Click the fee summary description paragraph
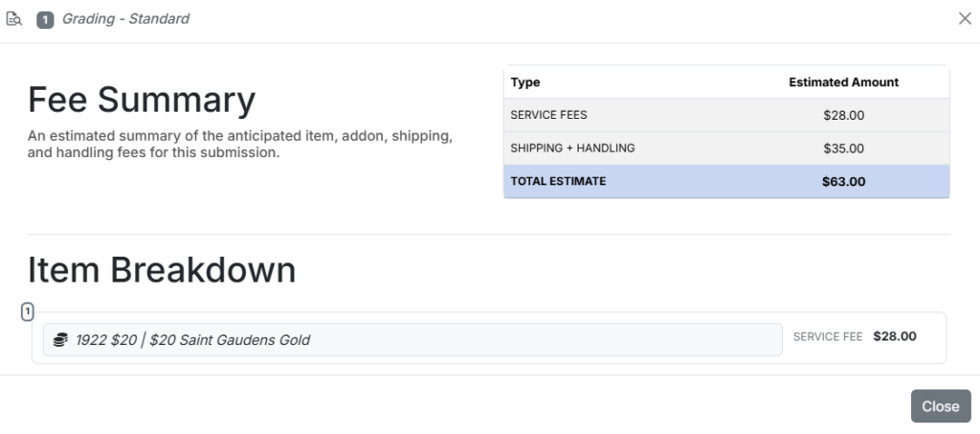 point(240,145)
